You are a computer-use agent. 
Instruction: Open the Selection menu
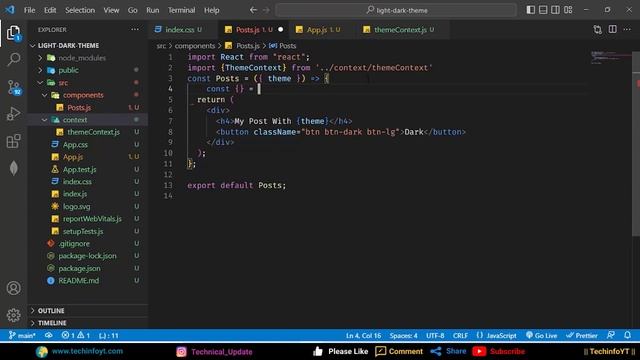80,10
